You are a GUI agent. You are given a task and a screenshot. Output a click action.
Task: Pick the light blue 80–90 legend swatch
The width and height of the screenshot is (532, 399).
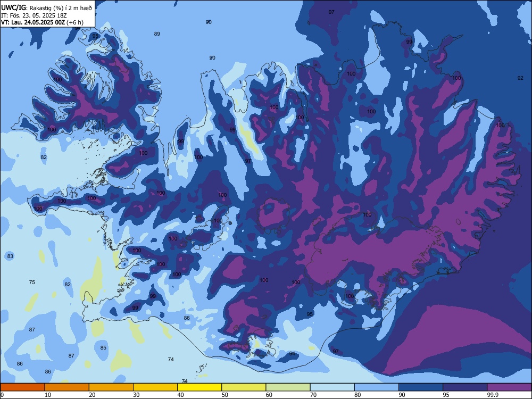pos(377,387)
